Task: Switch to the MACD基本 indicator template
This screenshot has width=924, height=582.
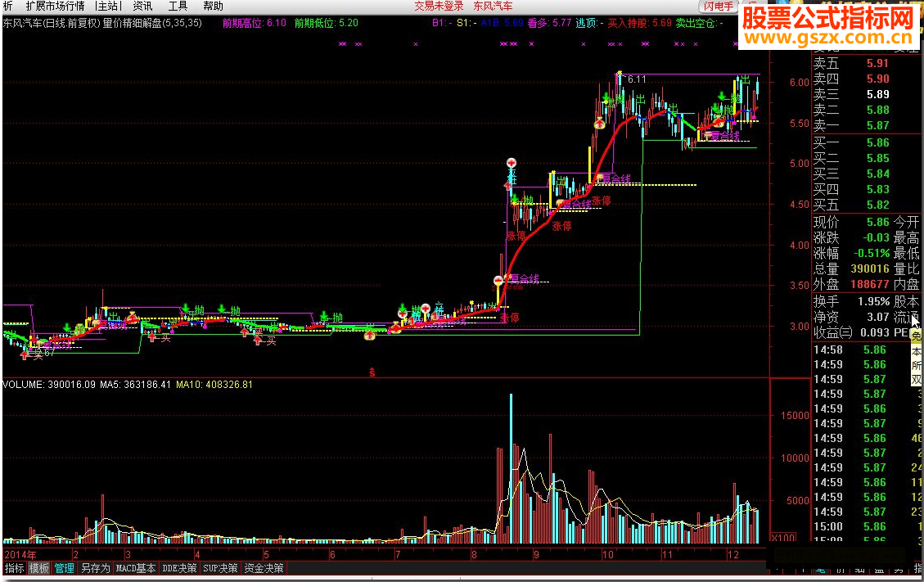Action: pos(136,568)
